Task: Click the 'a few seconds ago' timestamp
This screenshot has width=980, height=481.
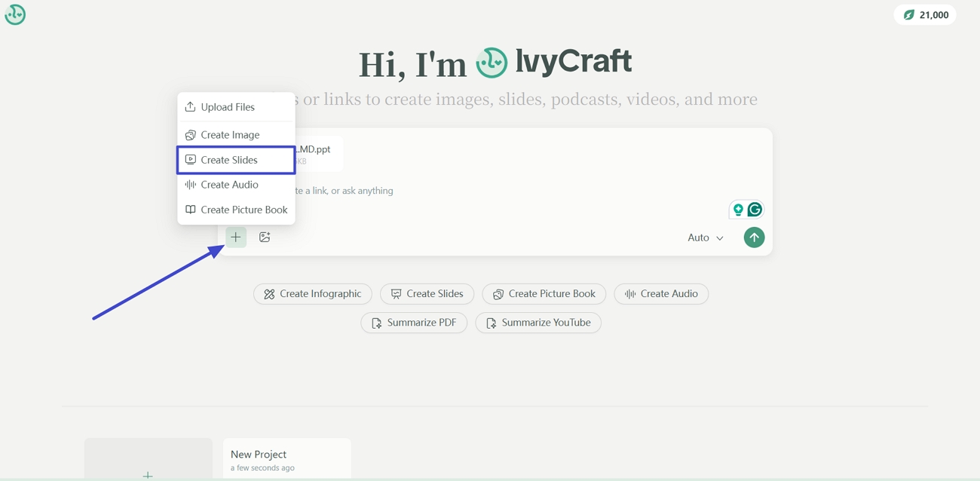Action: (x=262, y=468)
